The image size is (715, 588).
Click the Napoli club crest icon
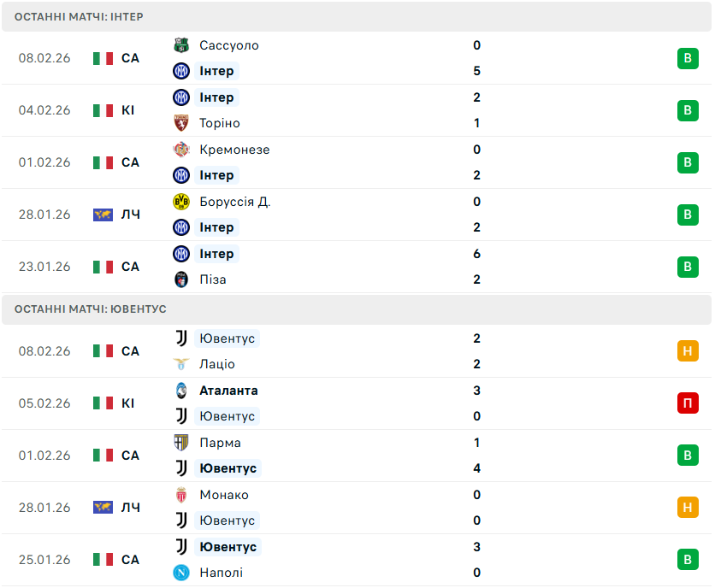(180, 573)
